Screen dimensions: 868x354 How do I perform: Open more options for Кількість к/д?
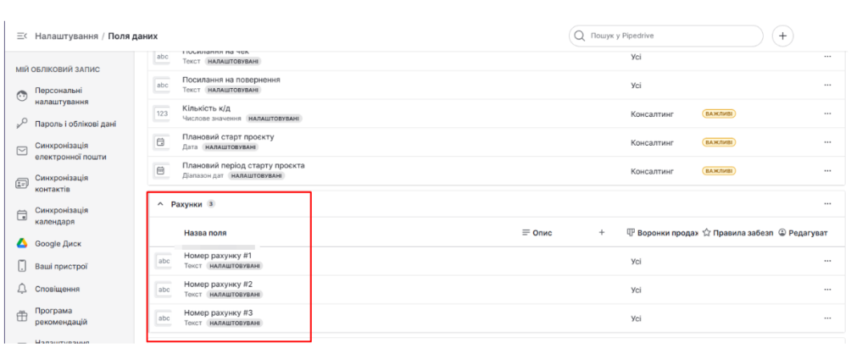(827, 113)
